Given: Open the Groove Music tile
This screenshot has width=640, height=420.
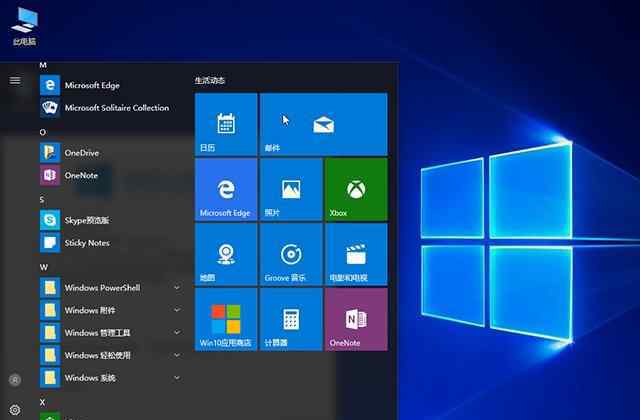Looking at the screenshot, I should (x=291, y=254).
